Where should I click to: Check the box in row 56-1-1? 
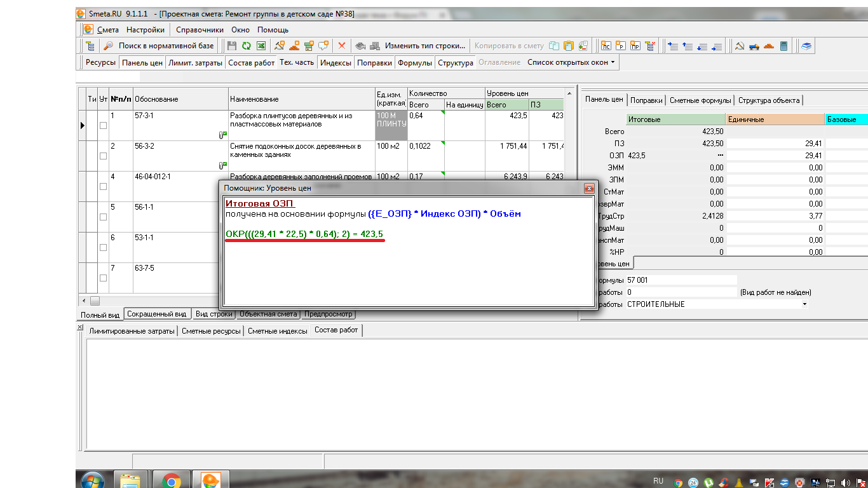[103, 217]
